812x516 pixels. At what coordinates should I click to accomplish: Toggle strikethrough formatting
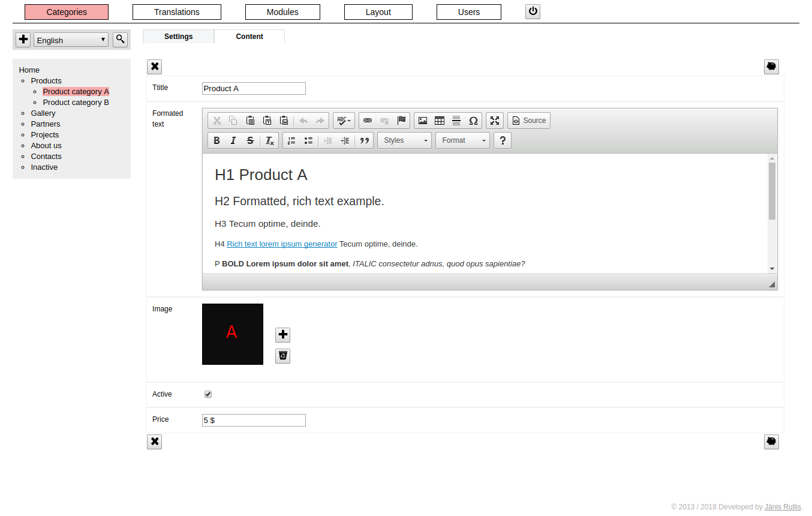pos(251,140)
